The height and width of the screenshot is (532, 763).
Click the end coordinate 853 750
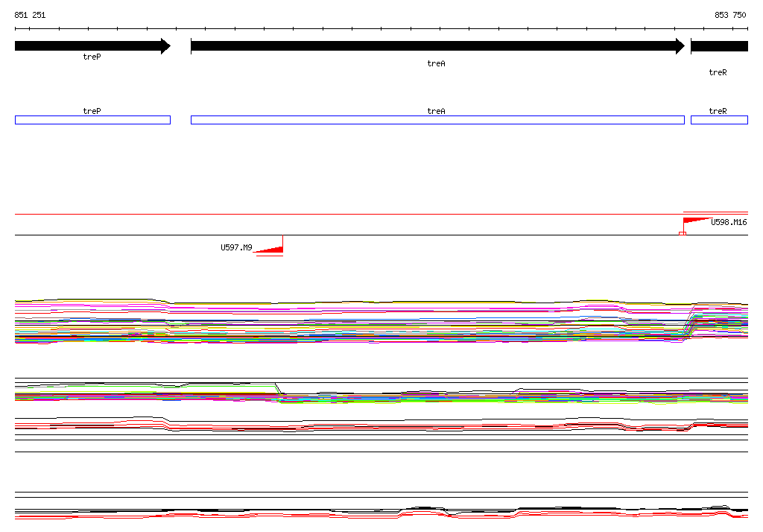click(730, 15)
